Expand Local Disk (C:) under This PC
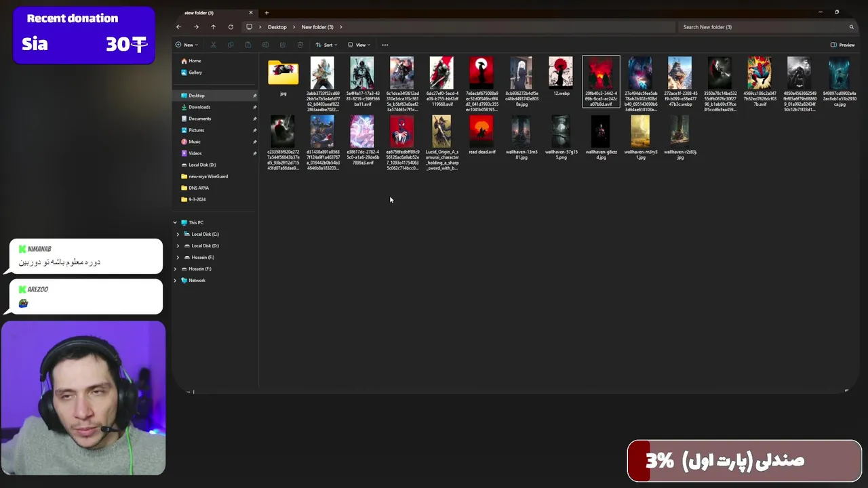868x488 pixels. [x=178, y=234]
